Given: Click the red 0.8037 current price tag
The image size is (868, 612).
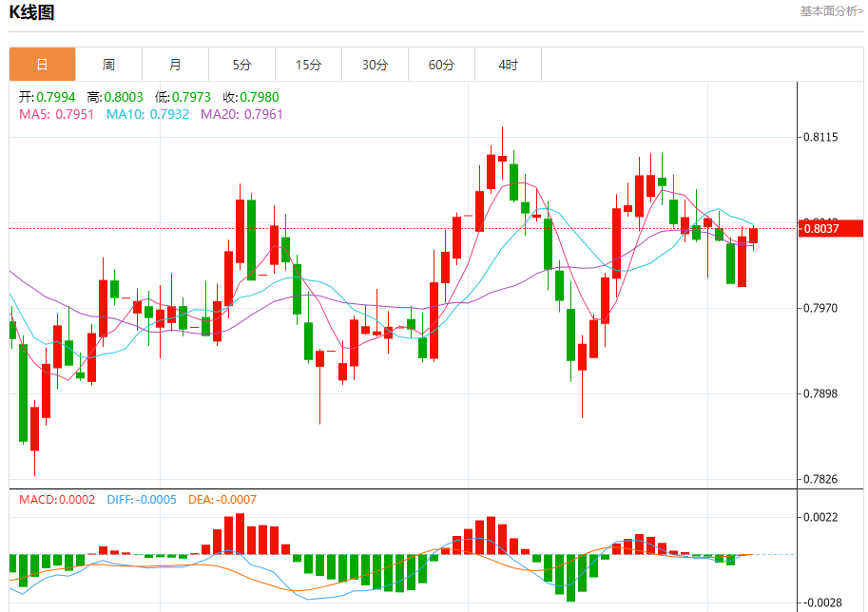Looking at the screenshot, I should click(x=830, y=228).
